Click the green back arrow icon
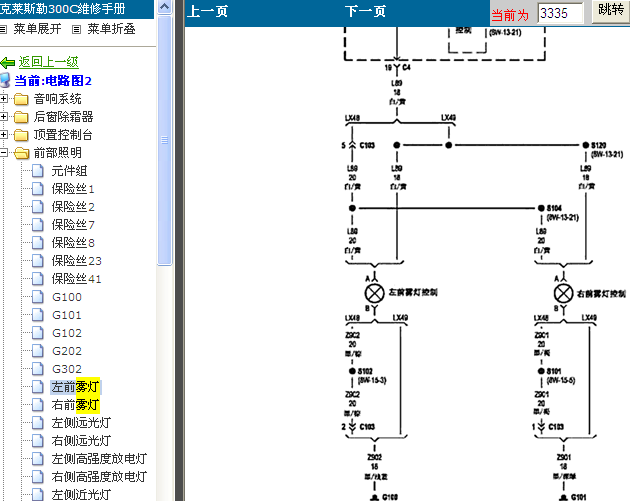The width and height of the screenshot is (630, 501). (x=8, y=63)
